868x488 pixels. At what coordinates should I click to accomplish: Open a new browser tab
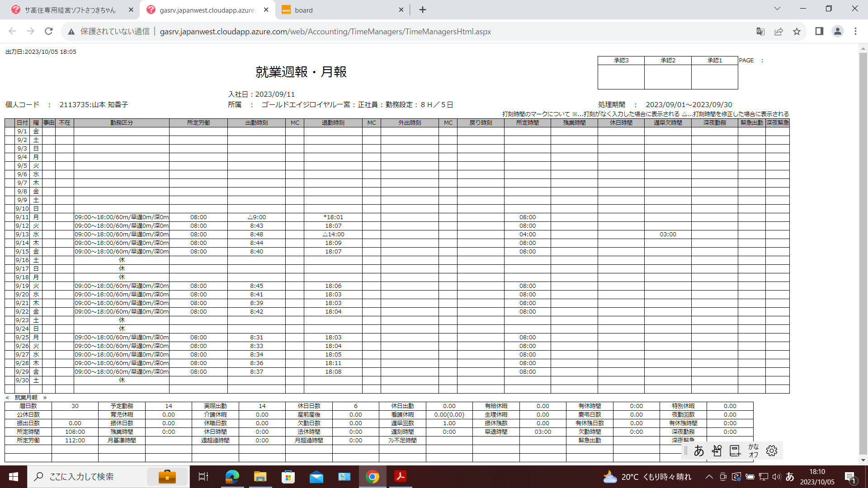coord(422,10)
